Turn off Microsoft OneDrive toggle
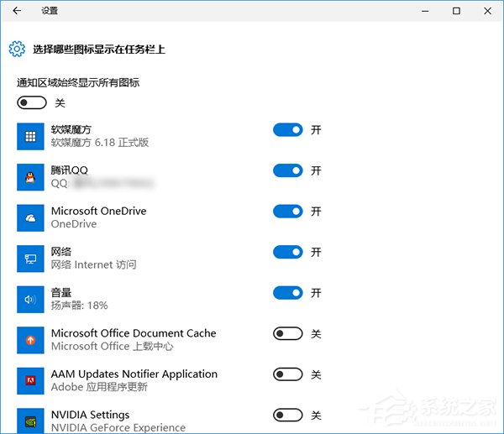 (287, 212)
